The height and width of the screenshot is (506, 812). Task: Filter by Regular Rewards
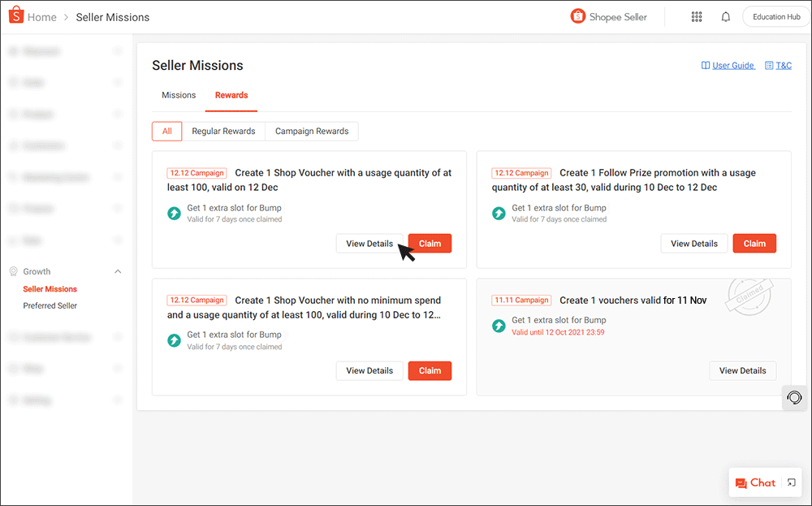point(224,131)
